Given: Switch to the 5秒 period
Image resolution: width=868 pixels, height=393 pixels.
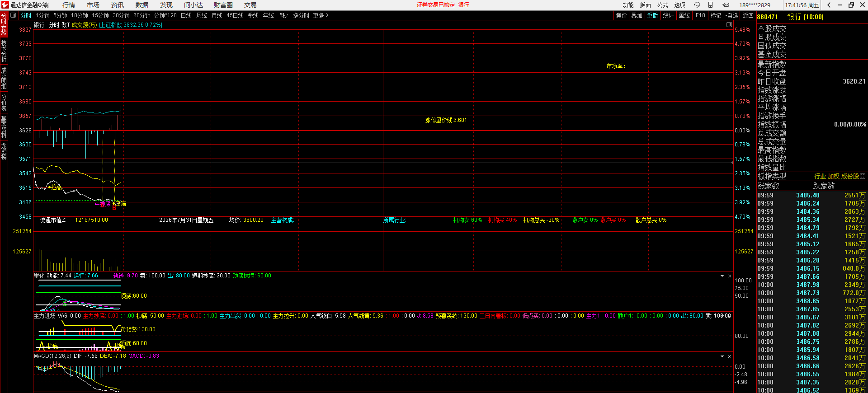Looking at the screenshot, I should pos(283,15).
